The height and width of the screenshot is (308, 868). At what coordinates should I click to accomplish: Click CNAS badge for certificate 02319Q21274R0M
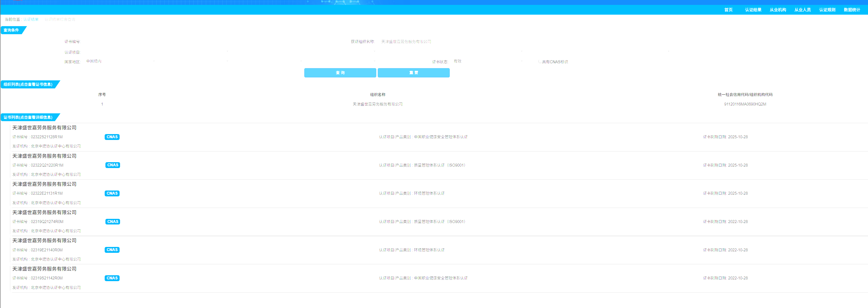[112, 222]
